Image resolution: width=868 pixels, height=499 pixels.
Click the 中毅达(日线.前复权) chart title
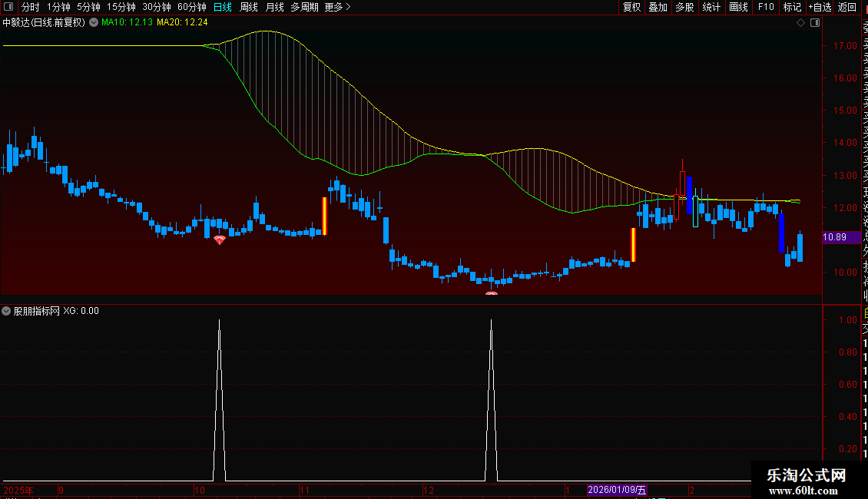tap(44, 22)
